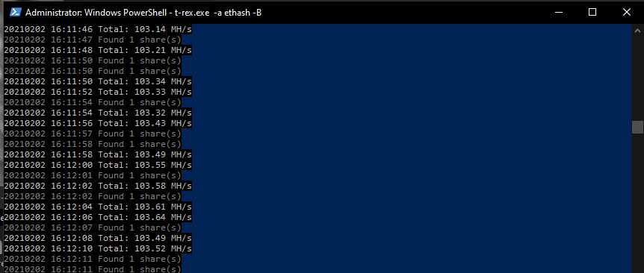Click the line Total: 103.21 MH/s
644x273 pixels.
[x=98, y=50]
